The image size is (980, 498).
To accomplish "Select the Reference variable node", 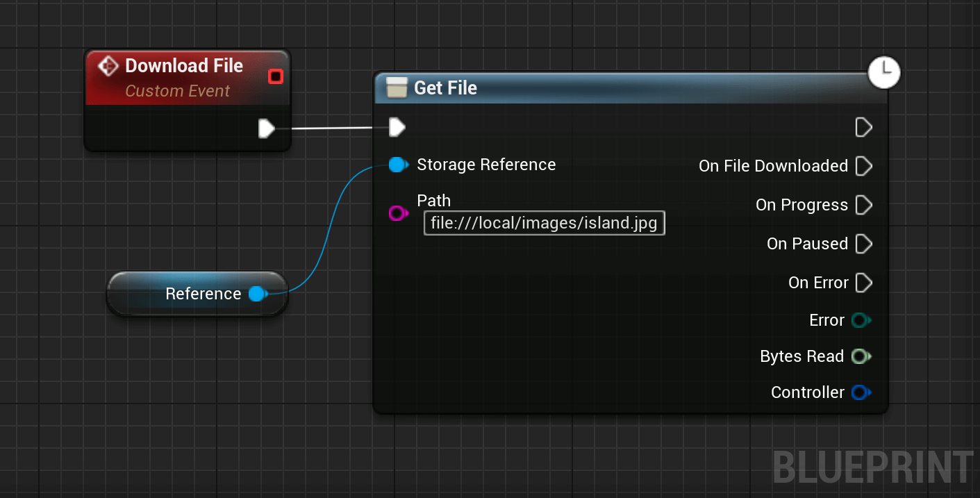I will (x=197, y=294).
